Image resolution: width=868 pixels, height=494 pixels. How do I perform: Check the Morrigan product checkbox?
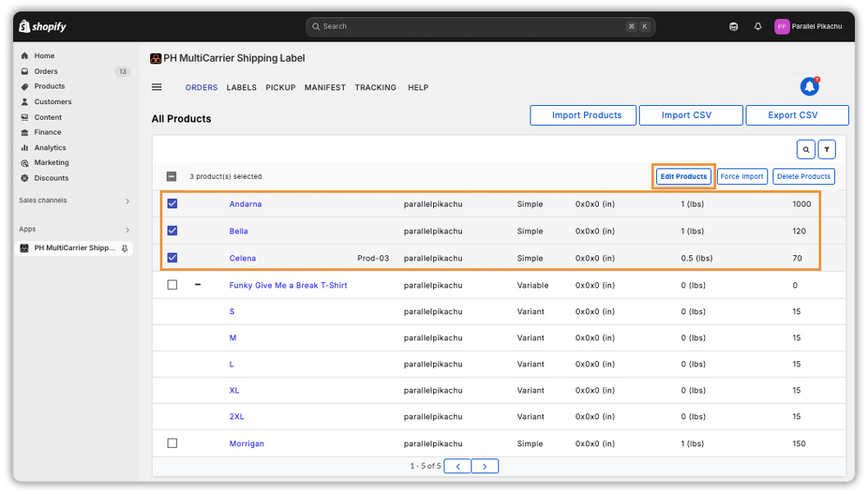click(x=172, y=443)
